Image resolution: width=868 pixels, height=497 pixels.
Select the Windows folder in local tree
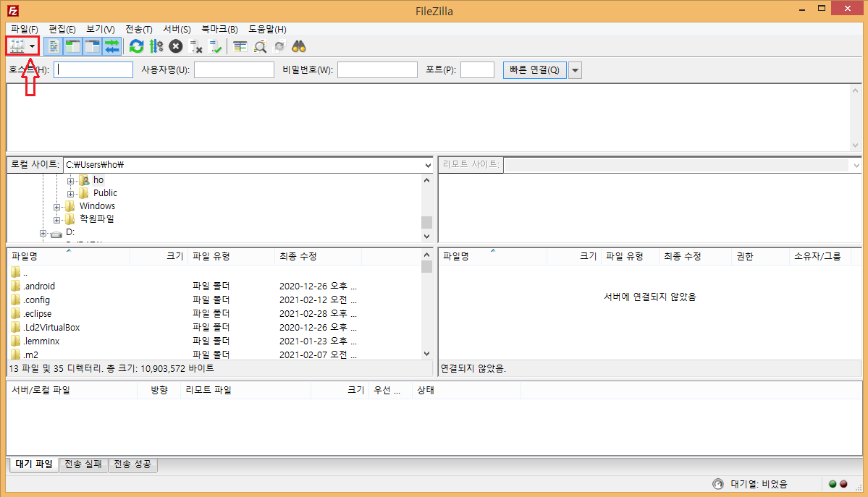97,206
